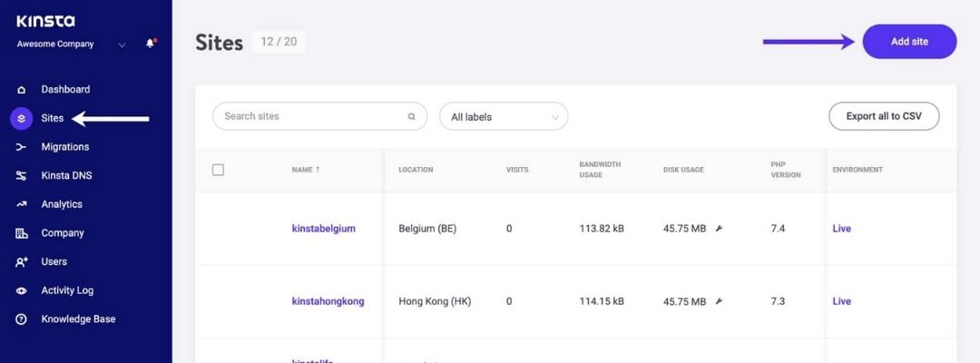Open Activity Log menu item

(67, 290)
